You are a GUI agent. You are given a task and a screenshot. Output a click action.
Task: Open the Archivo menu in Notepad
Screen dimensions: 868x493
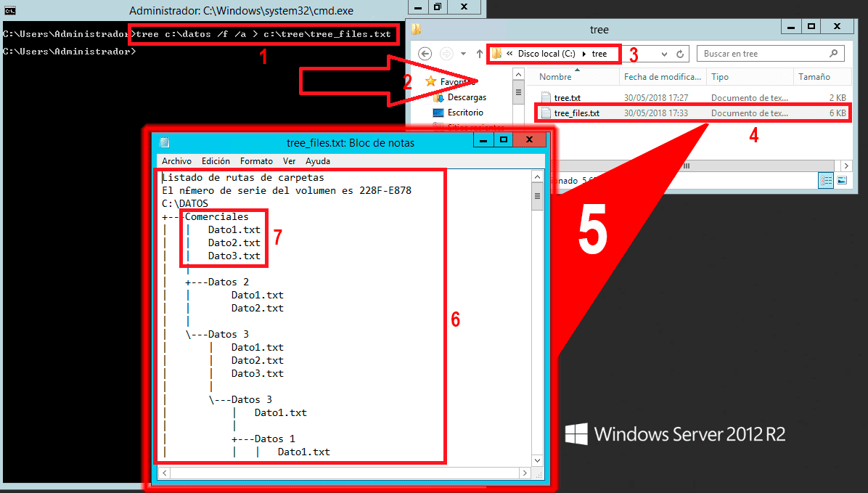pos(176,160)
